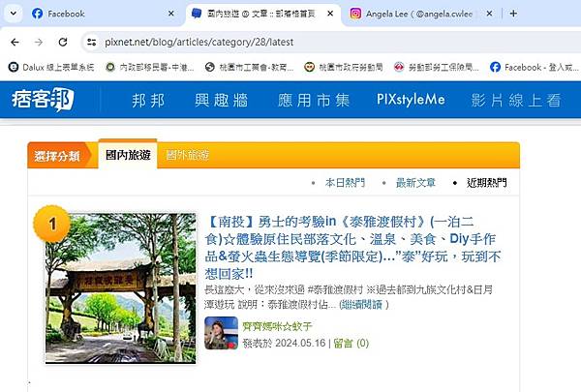The width and height of the screenshot is (581, 392).
Task: Open the Dalux bookmark
Action: coord(51,67)
